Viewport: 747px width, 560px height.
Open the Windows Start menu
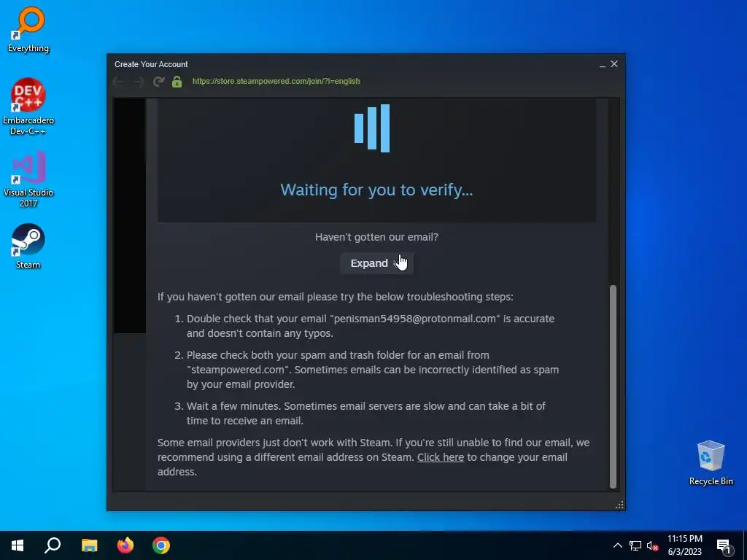tap(18, 545)
